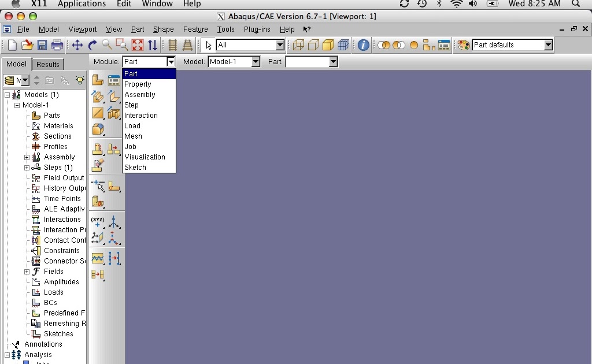Select the Pan View tool

(x=77, y=44)
